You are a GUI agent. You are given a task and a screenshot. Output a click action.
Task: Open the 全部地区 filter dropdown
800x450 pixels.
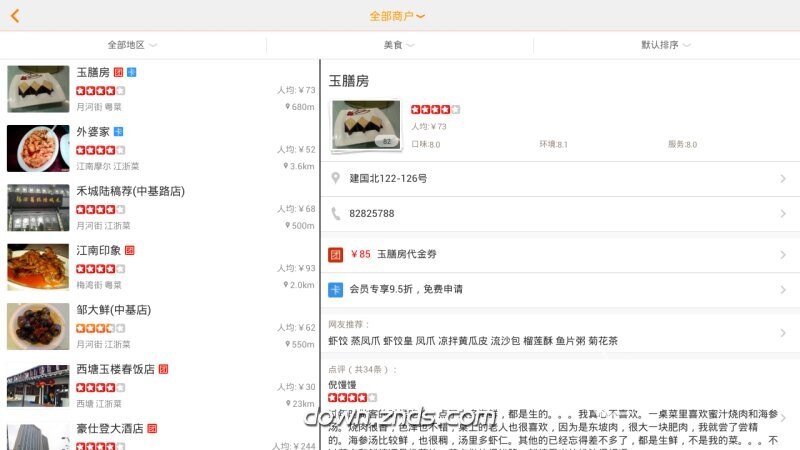click(x=132, y=45)
